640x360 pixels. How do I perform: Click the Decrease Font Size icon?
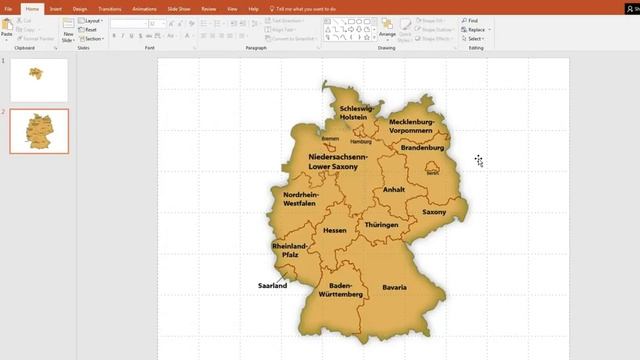[180, 24]
